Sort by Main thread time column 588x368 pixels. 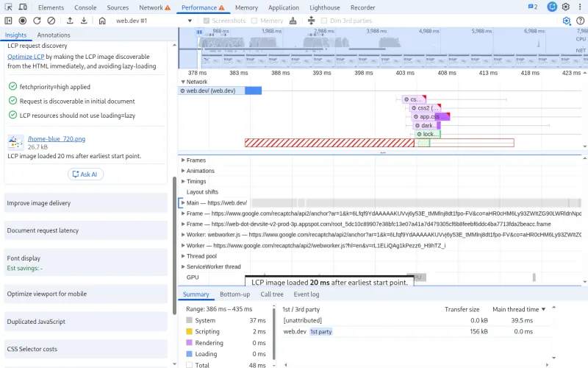[x=519, y=309]
